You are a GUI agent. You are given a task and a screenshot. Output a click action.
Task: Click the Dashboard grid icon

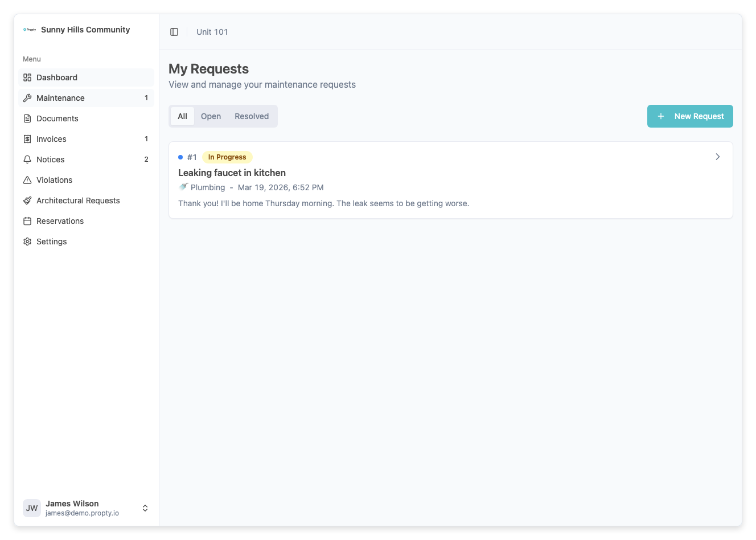click(x=27, y=77)
